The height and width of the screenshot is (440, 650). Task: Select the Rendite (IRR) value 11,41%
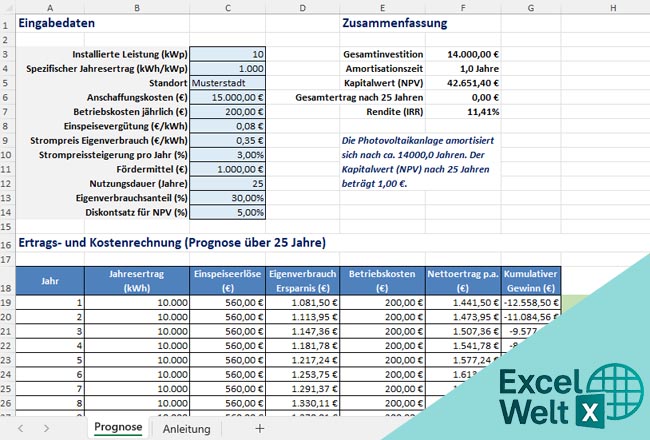[463, 112]
